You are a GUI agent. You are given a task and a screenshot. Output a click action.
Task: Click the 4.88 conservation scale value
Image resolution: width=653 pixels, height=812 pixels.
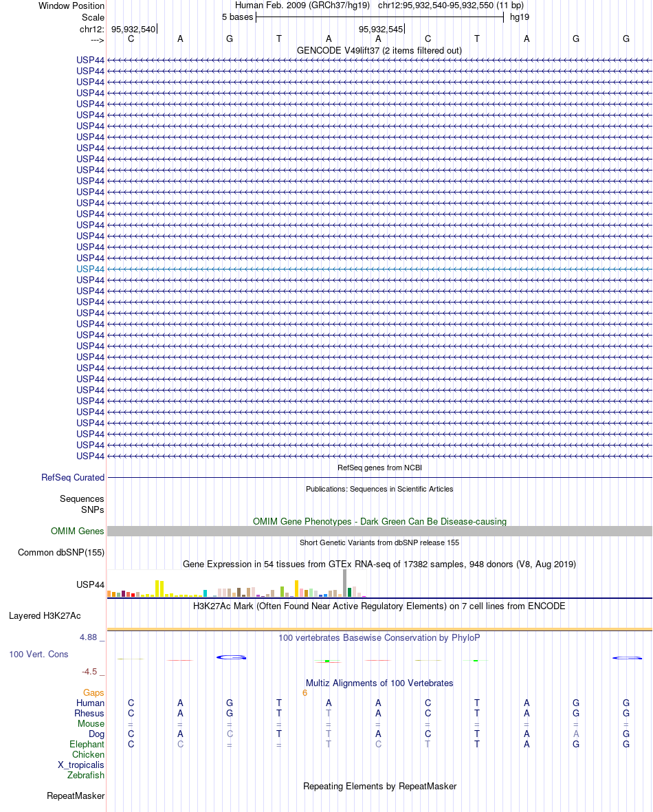[88, 637]
